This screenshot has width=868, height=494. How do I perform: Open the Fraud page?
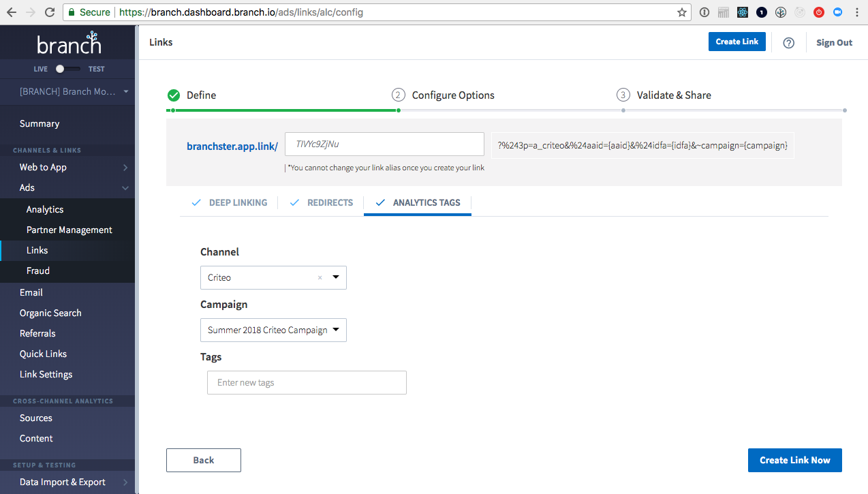point(38,271)
